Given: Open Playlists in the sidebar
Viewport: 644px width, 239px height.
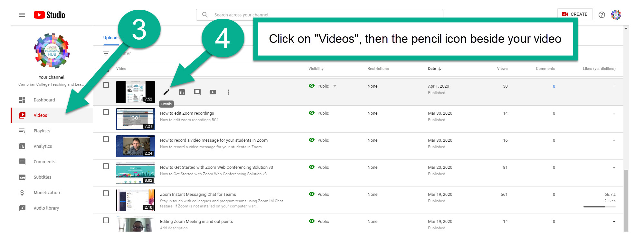Looking at the screenshot, I should [42, 131].
